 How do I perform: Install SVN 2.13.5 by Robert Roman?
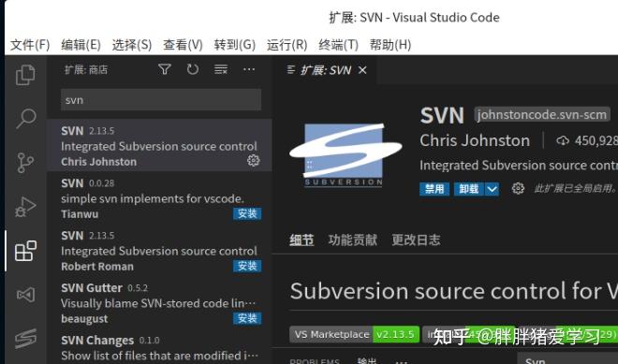click(x=247, y=266)
